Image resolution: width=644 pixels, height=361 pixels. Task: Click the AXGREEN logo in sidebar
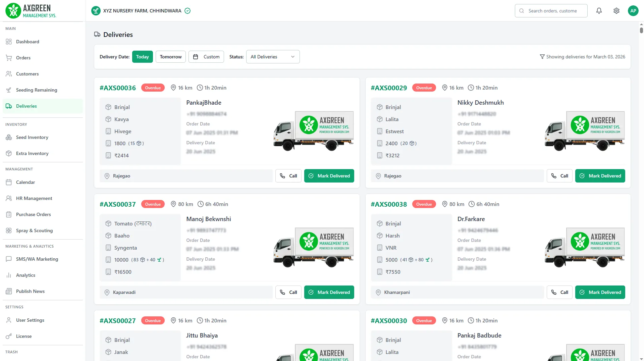click(x=31, y=11)
